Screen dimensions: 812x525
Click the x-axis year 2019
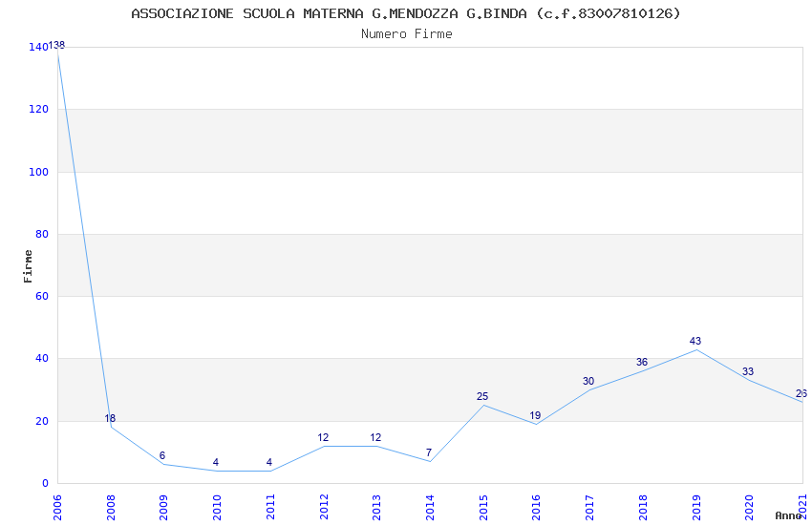click(x=696, y=507)
